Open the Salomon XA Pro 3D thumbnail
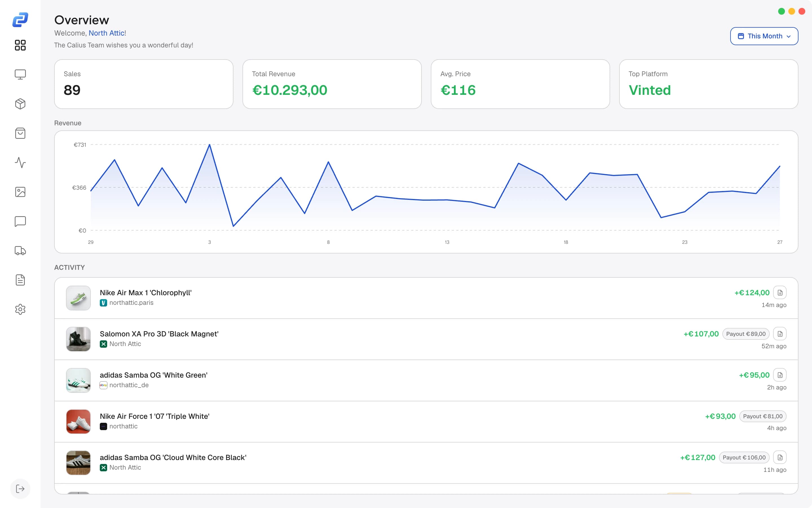812x508 pixels. tap(78, 339)
